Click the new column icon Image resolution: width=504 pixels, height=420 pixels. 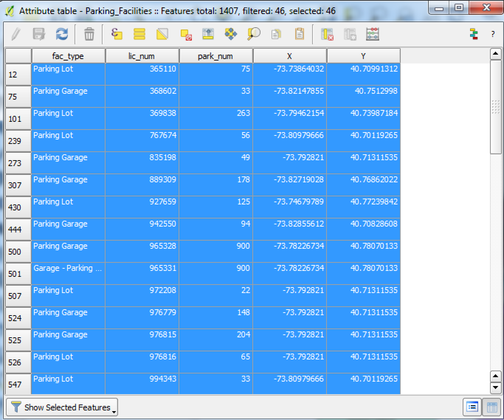coord(350,34)
